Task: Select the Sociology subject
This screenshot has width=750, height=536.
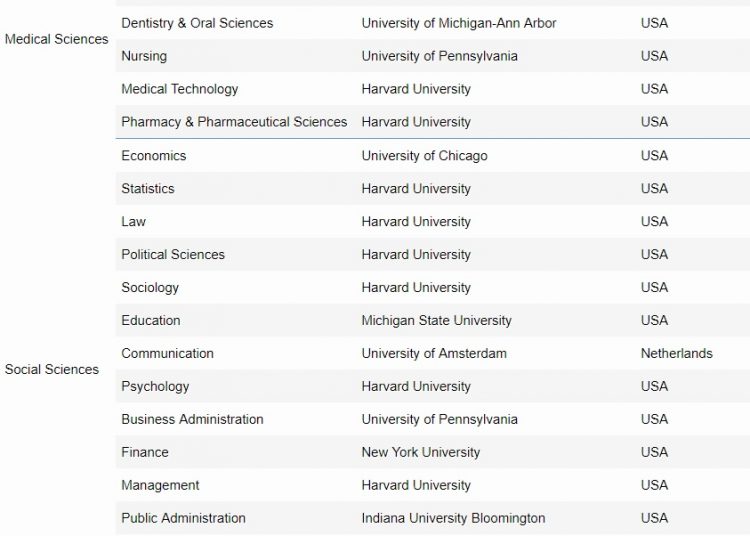Action: [x=150, y=287]
